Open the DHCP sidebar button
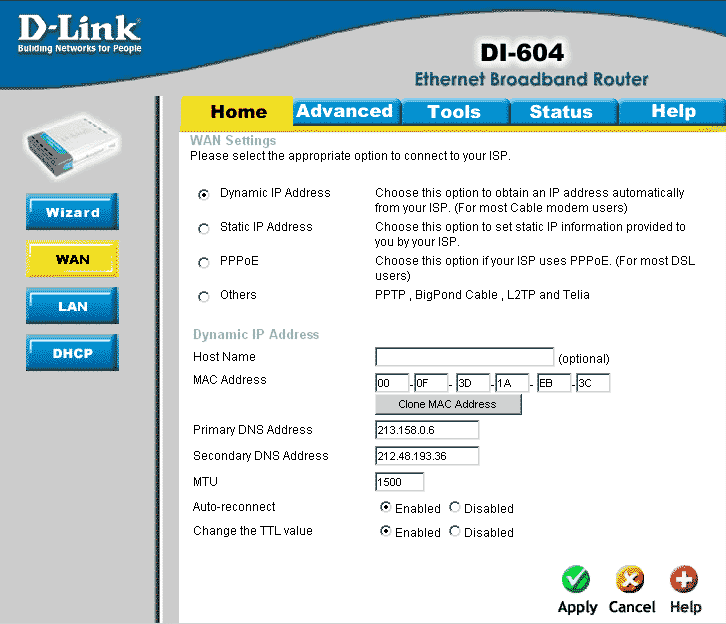726x624 pixels. [x=72, y=353]
